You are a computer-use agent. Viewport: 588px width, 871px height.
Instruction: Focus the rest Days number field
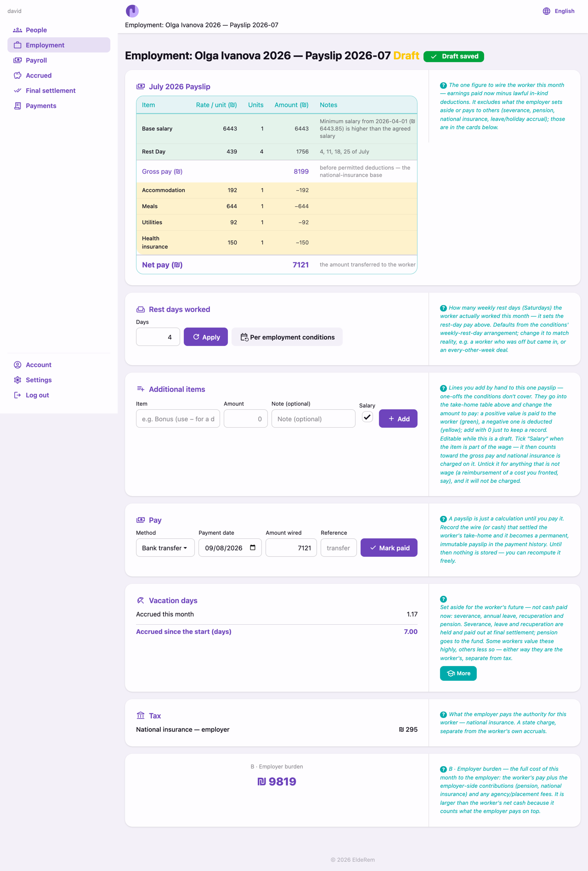pos(158,337)
